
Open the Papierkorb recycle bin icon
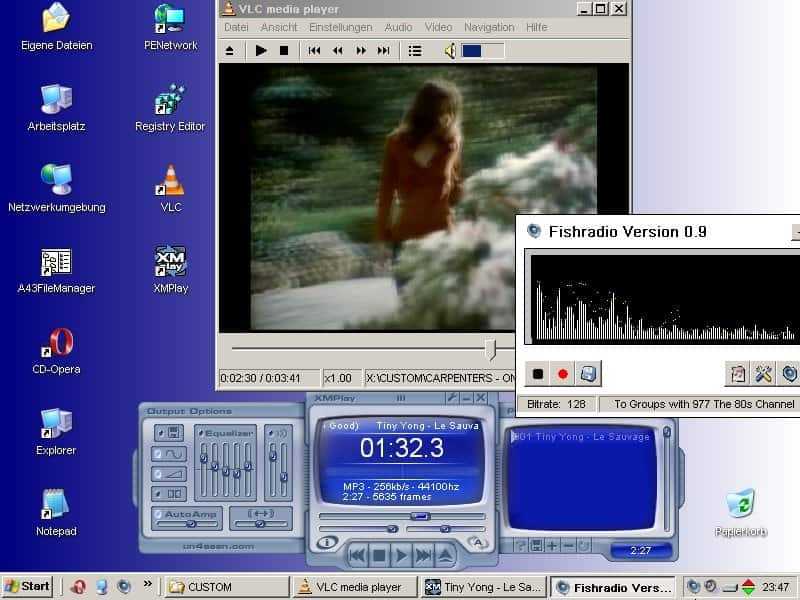740,513
